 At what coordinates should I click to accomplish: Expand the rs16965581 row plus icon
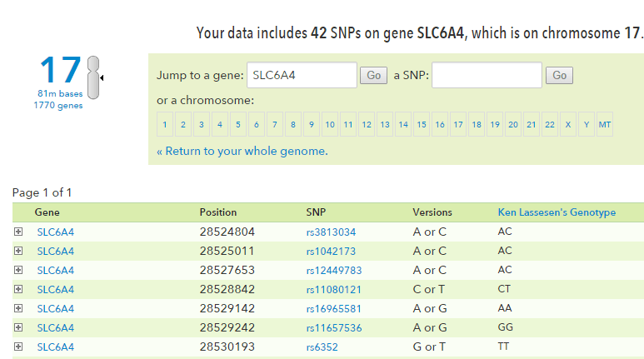[x=18, y=308]
